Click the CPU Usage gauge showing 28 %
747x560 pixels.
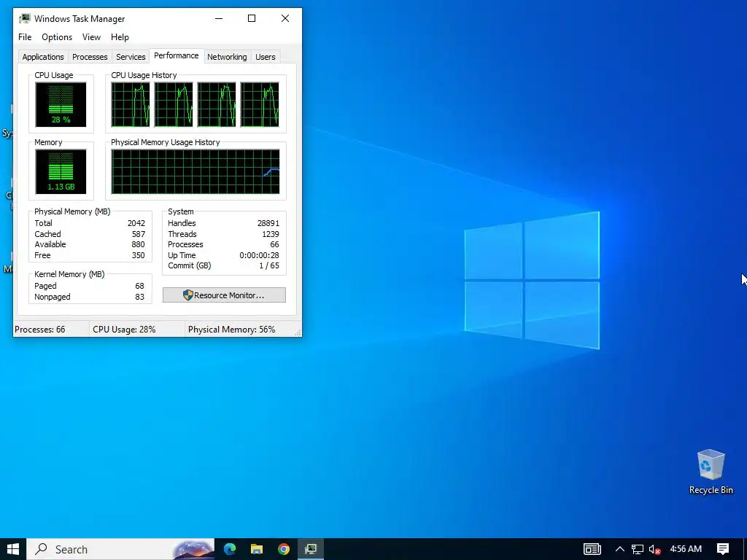point(61,104)
